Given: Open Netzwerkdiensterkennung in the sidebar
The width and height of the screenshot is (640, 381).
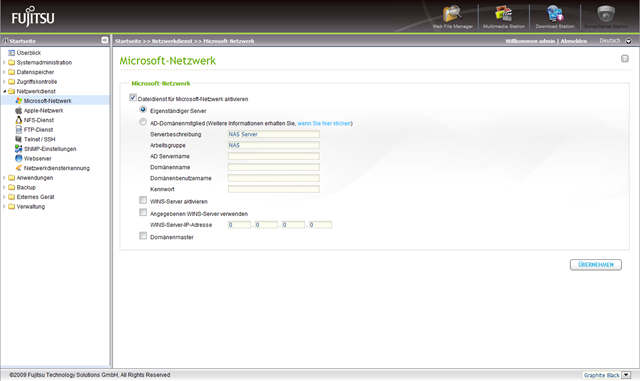Looking at the screenshot, I should tap(57, 168).
